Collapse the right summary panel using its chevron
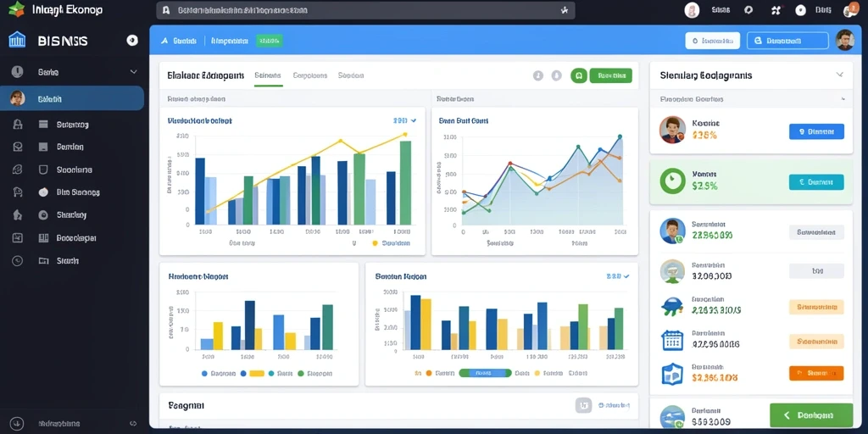 tap(839, 75)
